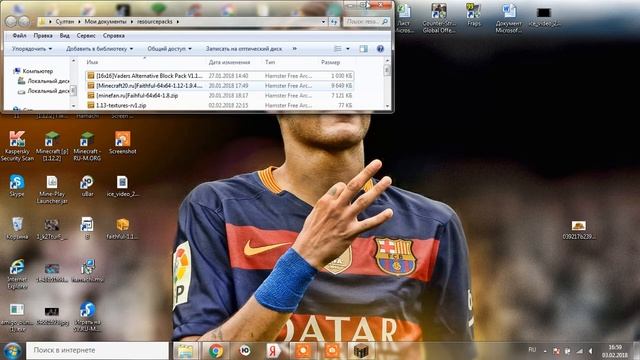Select the 1.13-textures-rv1.zip file

click(x=220, y=105)
